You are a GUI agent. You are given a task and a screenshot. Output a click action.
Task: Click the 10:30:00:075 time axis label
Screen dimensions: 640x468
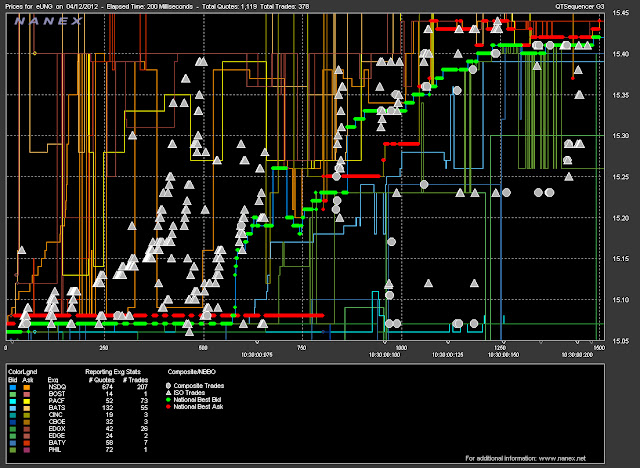click(257, 355)
